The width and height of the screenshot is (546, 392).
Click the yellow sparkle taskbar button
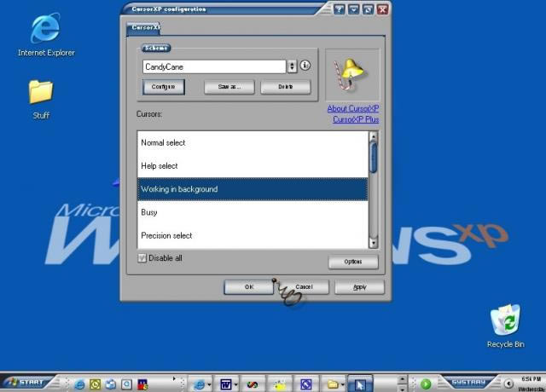[279, 384]
